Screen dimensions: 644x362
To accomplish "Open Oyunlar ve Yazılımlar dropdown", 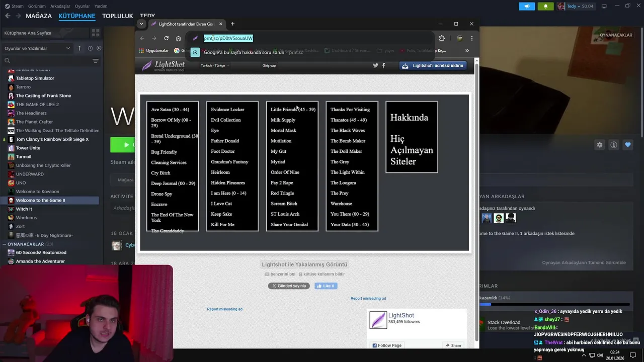I will pyautogui.click(x=37, y=48).
